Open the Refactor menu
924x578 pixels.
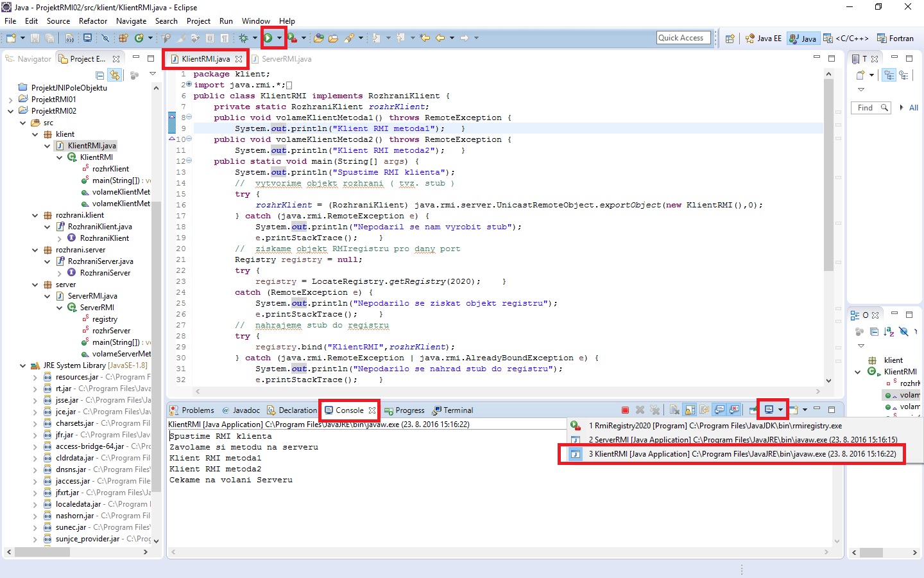(x=93, y=21)
